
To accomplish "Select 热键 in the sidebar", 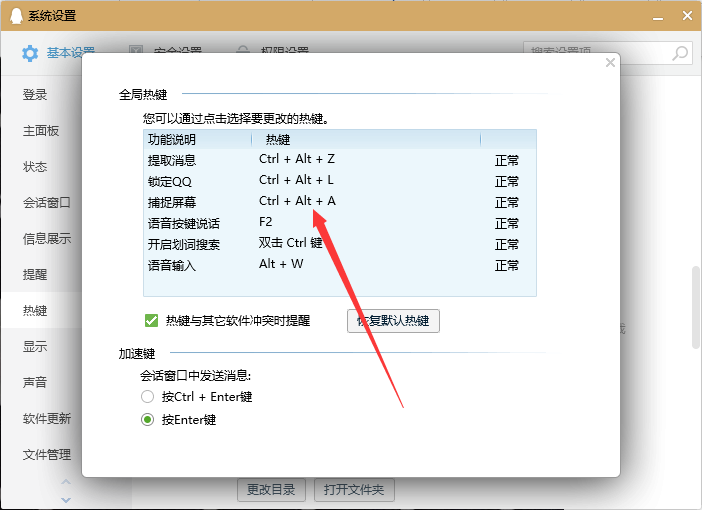I will [35, 311].
